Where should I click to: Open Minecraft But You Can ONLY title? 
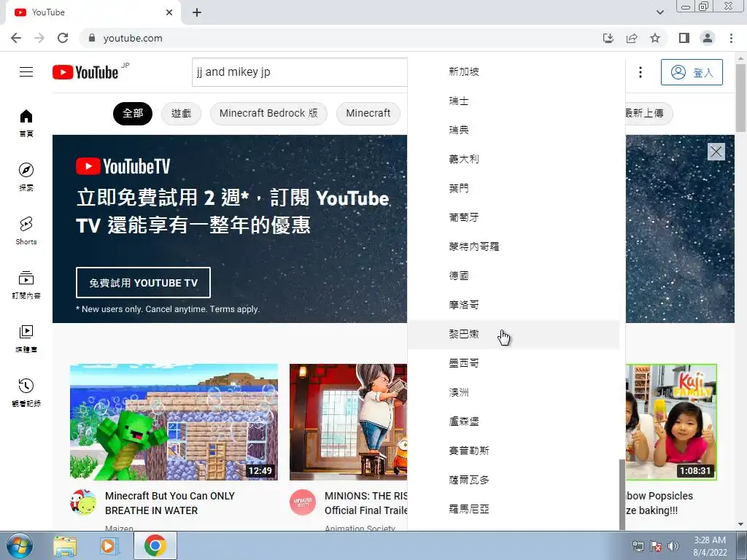pos(169,503)
